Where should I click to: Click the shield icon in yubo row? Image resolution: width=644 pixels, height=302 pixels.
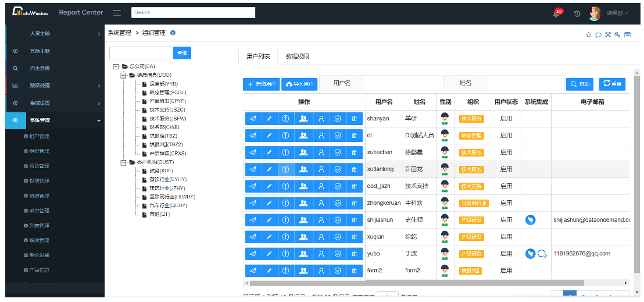click(338, 254)
